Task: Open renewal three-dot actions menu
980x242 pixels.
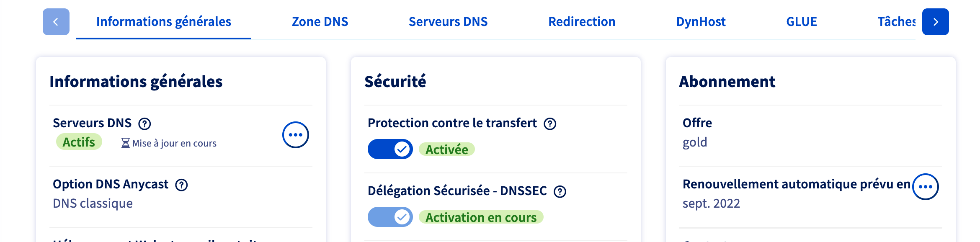Action: click(x=926, y=187)
